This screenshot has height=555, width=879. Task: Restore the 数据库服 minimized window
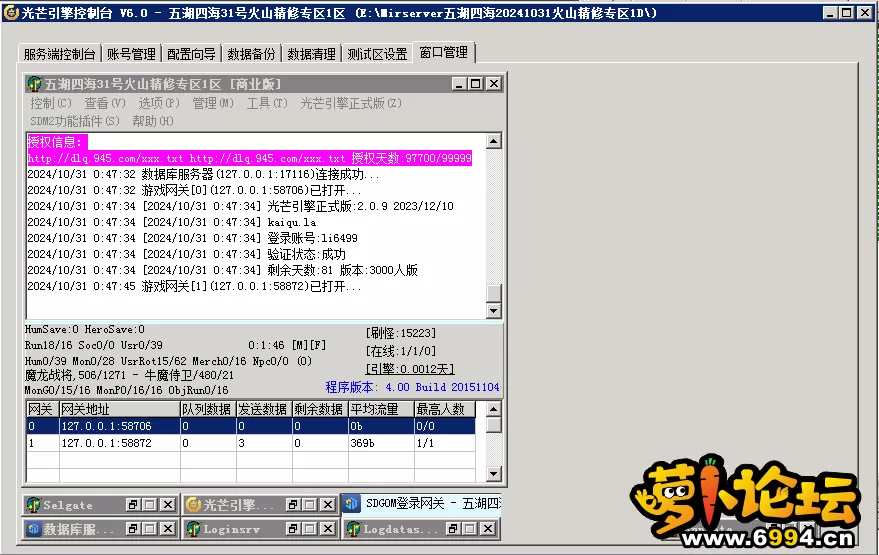pos(133,528)
